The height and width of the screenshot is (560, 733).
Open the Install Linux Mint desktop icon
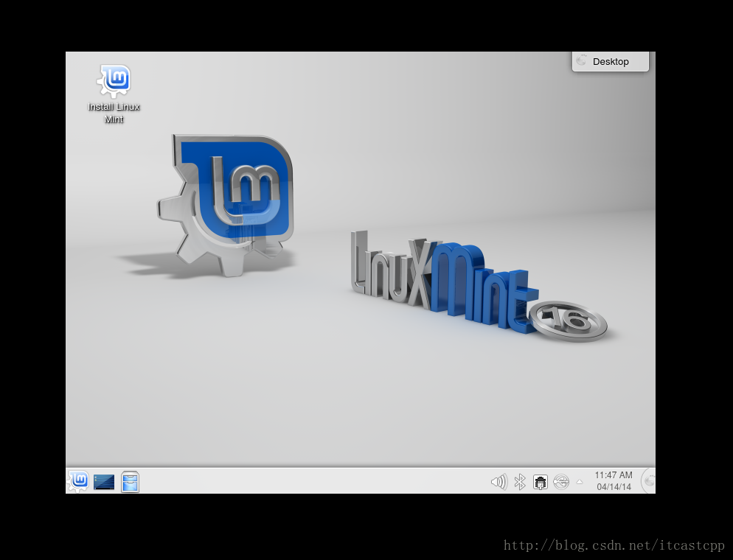pyautogui.click(x=114, y=94)
